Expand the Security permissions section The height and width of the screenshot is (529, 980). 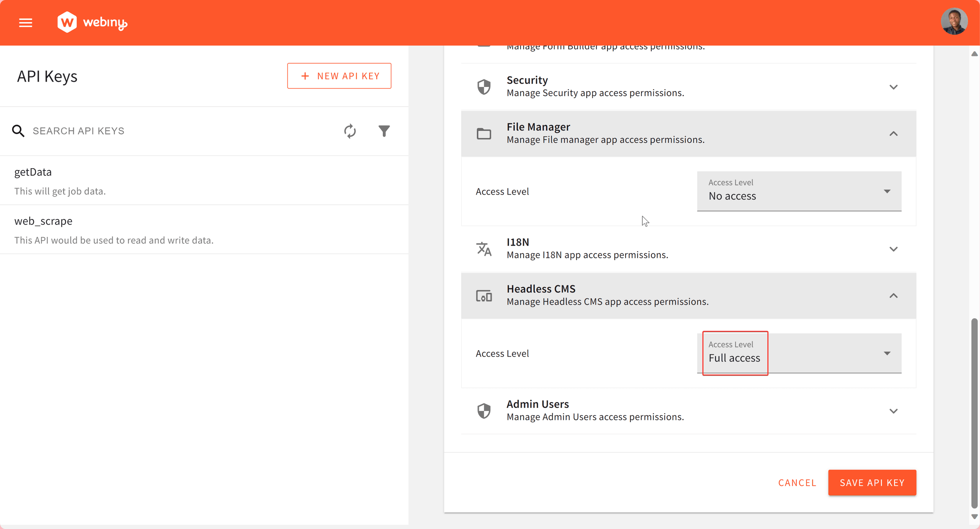click(893, 87)
